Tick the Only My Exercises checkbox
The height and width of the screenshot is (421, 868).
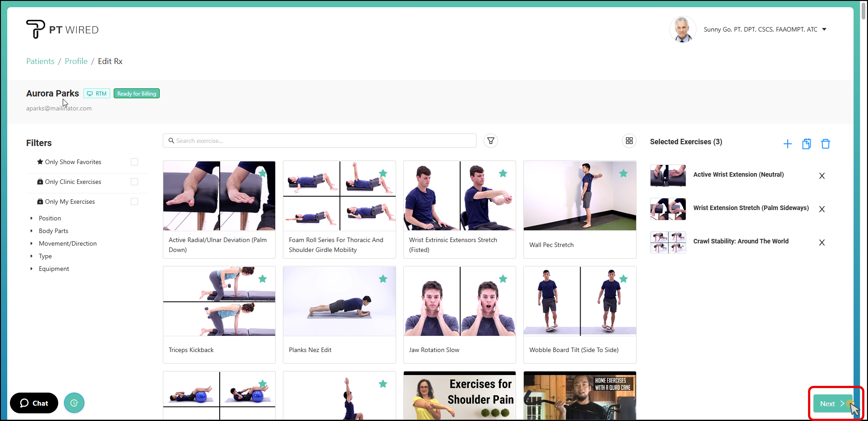tap(134, 201)
